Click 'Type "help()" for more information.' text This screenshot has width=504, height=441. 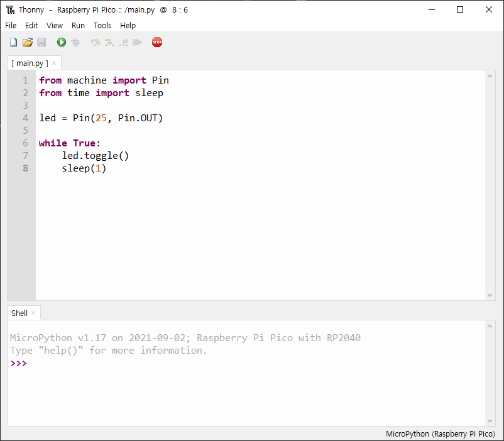tap(109, 351)
